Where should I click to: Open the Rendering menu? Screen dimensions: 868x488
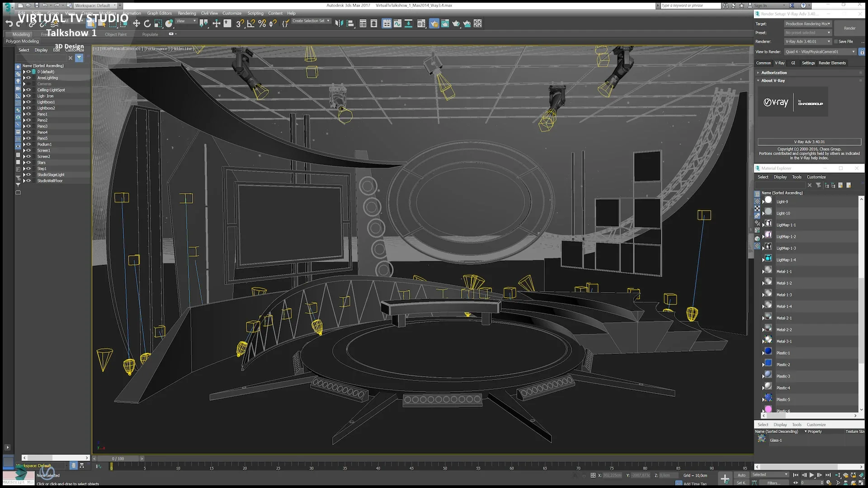187,13
